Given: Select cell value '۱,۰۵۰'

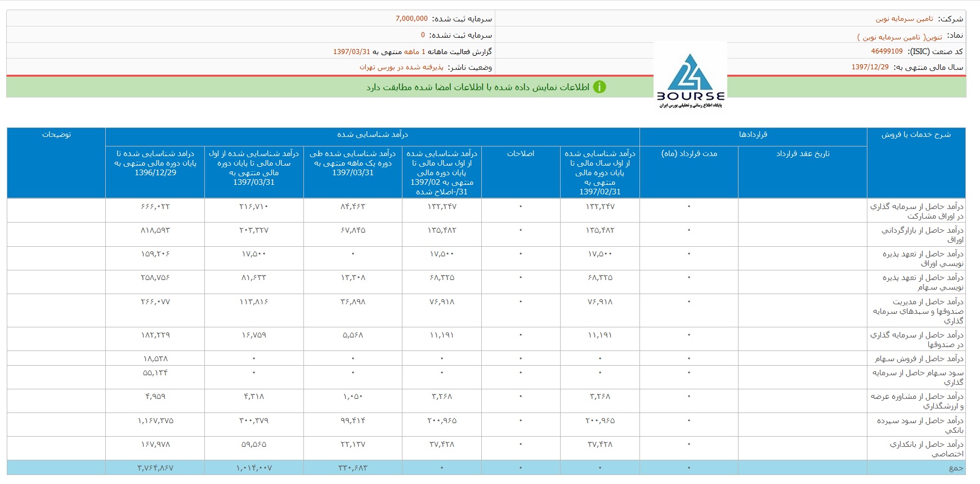Looking at the screenshot, I should click(353, 397).
